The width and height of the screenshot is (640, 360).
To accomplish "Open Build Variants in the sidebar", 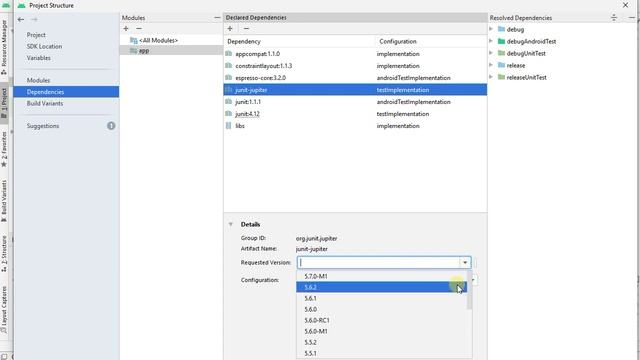I will pyautogui.click(x=45, y=103).
